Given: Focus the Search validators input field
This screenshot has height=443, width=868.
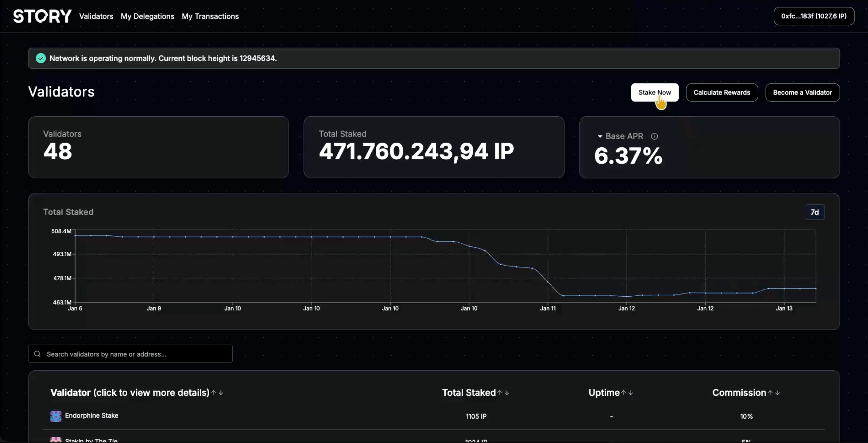Looking at the screenshot, I should pos(130,354).
